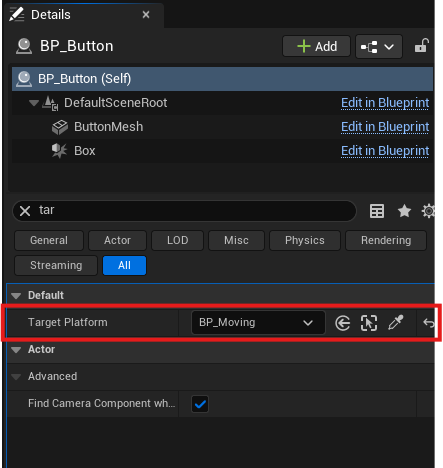Open the BP_Moving Target Platform dropdown
The width and height of the screenshot is (443, 468).
258,322
